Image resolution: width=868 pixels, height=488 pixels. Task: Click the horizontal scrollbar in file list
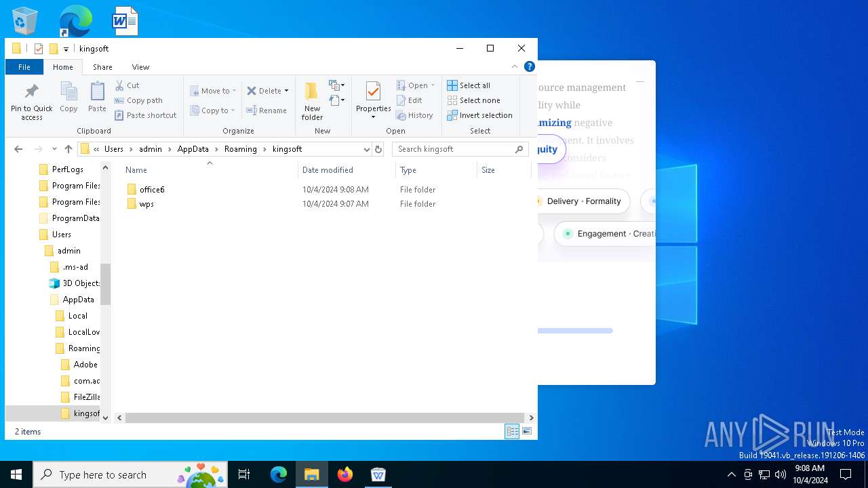pos(325,418)
